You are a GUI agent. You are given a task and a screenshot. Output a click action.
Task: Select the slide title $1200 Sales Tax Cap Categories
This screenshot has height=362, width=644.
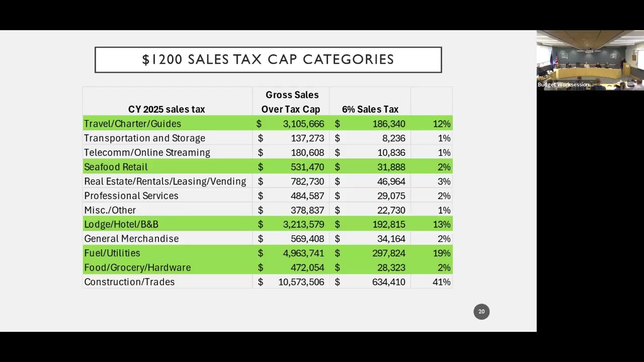(x=268, y=60)
